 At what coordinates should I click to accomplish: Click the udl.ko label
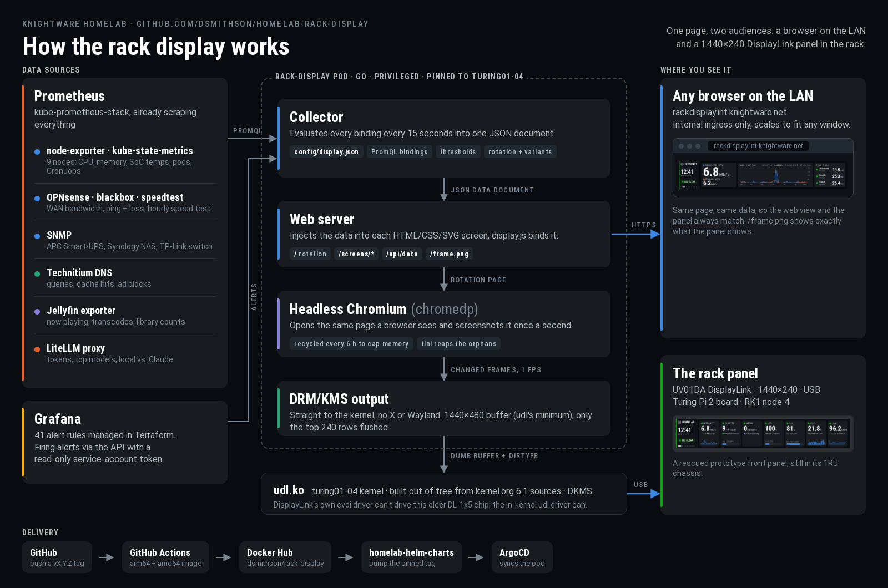289,490
